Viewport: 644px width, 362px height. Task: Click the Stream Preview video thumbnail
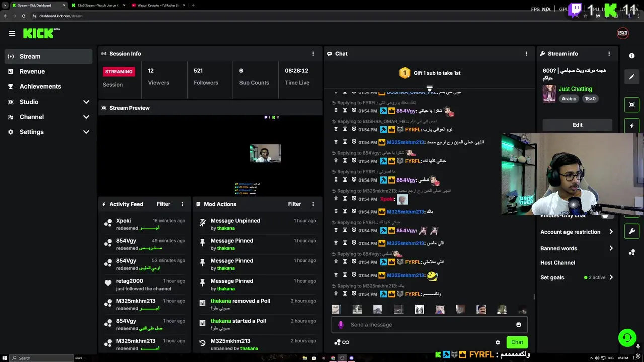pos(210,155)
